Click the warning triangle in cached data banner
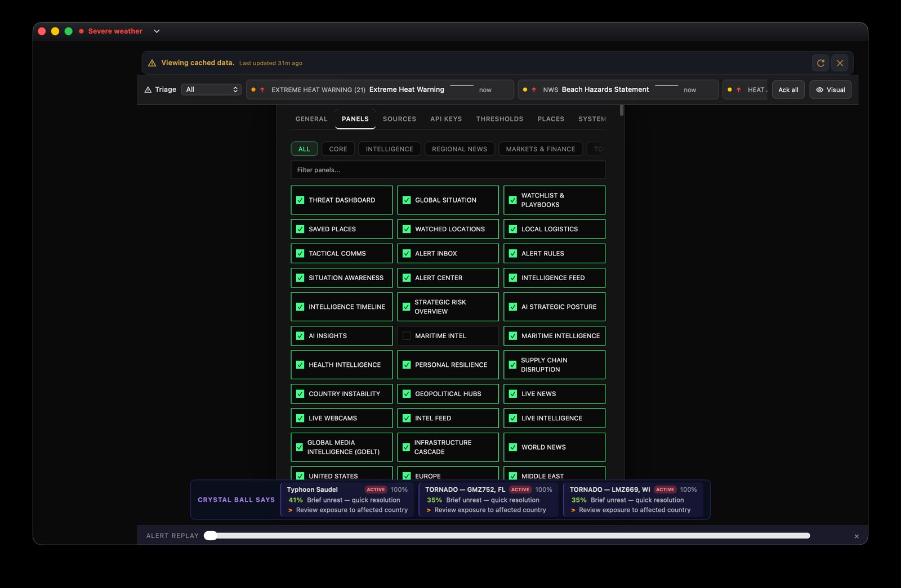This screenshot has width=901, height=588. [x=152, y=63]
